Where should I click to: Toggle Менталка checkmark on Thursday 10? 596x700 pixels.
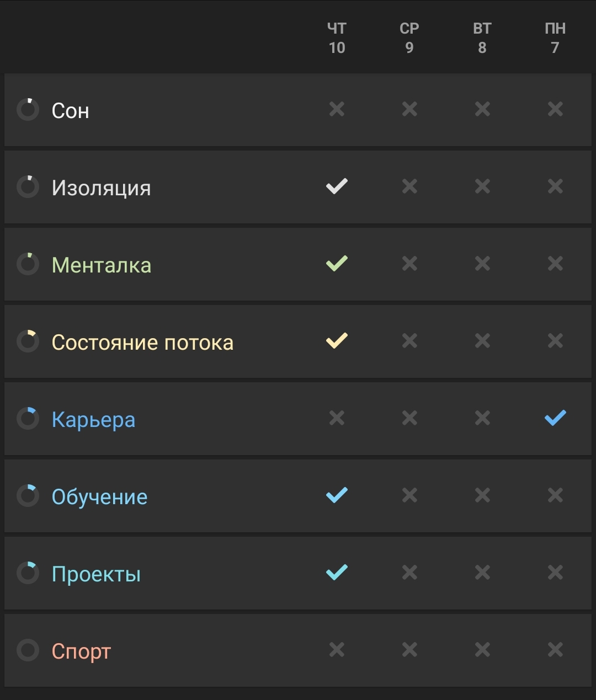point(337,264)
